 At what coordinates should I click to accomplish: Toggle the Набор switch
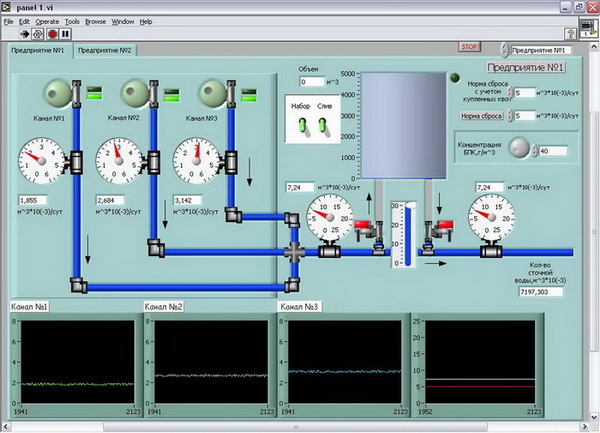(x=303, y=126)
